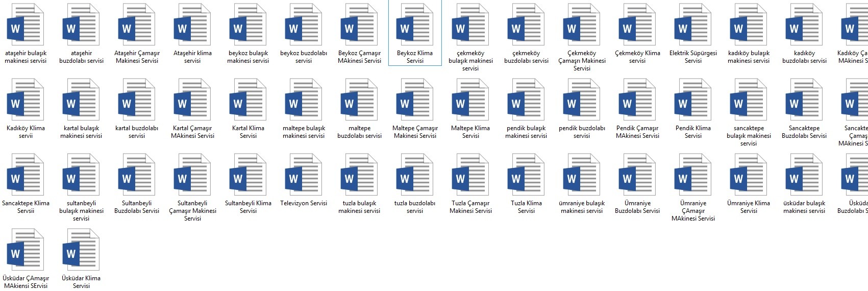Click the "tuzla bulaşık makinesi servisi" icon
This screenshot has width=868, height=291.
pos(359,175)
